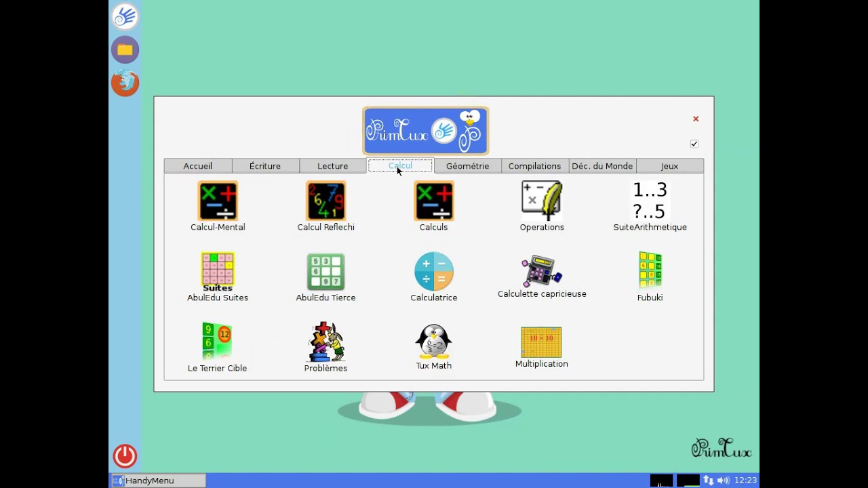Start the Operations feather icon
The height and width of the screenshot is (488, 868).
click(542, 201)
